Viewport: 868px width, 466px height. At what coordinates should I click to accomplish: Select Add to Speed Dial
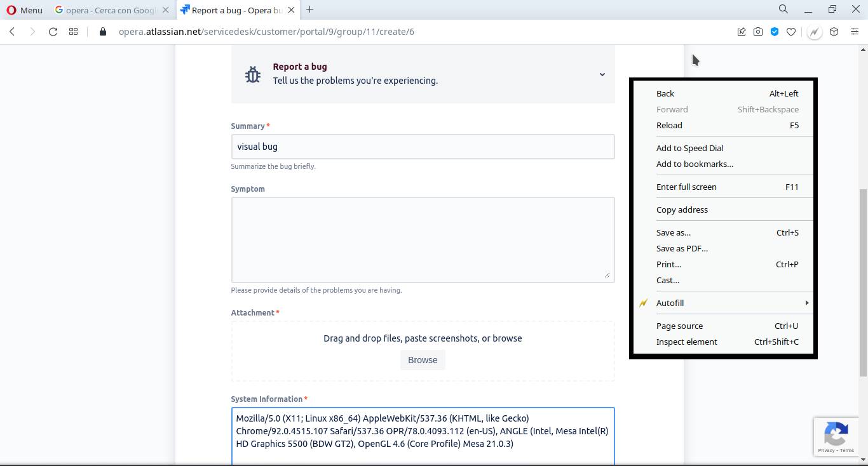pyautogui.click(x=723, y=148)
